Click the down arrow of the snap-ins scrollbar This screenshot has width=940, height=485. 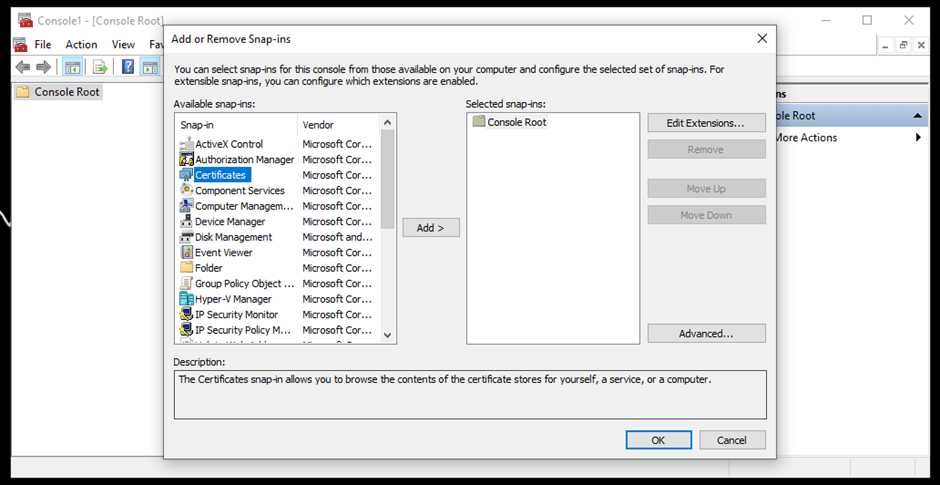(x=387, y=335)
